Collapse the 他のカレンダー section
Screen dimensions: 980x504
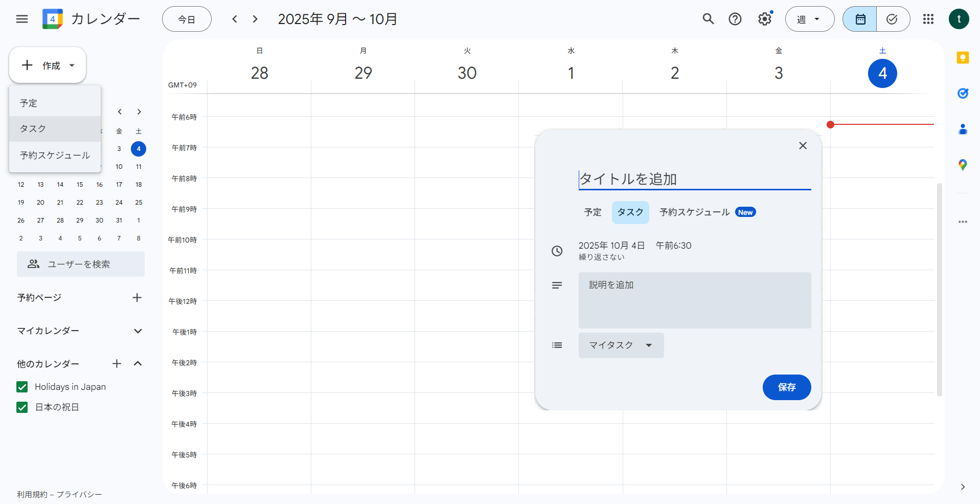[x=137, y=363]
